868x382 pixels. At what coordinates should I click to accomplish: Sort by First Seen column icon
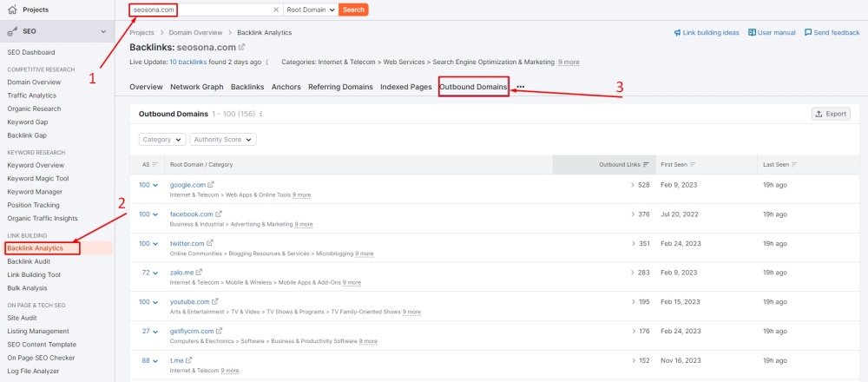point(693,164)
